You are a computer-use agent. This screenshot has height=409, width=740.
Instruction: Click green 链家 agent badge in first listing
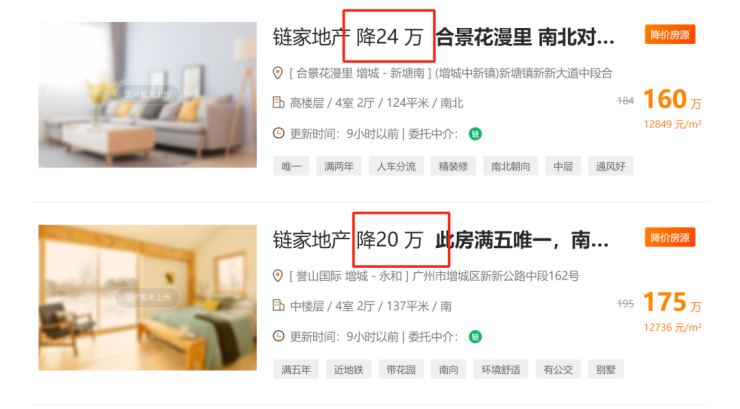[x=475, y=134]
